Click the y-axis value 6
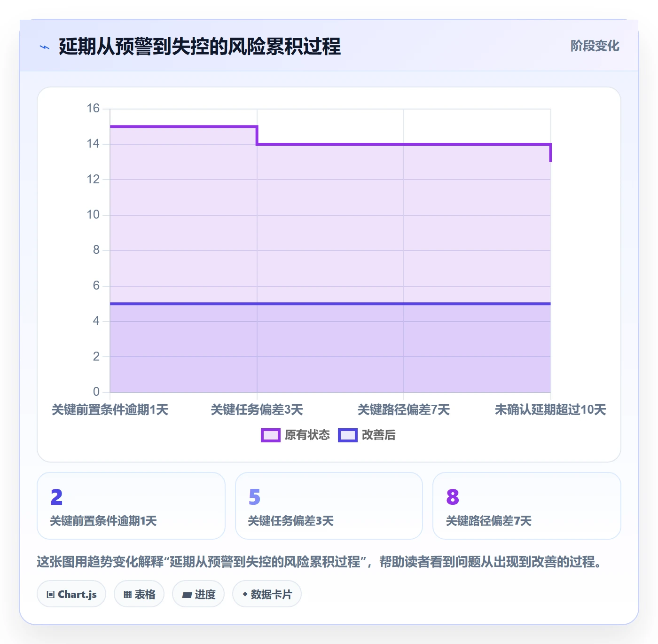This screenshot has width=658, height=644. click(x=96, y=286)
